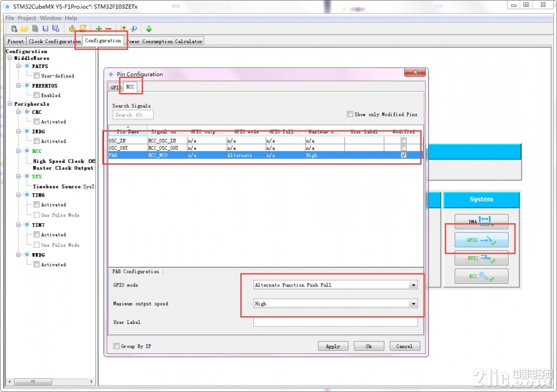The height and width of the screenshot is (392, 557).
Task: Click the green download arrow icon
Action: 149,29
